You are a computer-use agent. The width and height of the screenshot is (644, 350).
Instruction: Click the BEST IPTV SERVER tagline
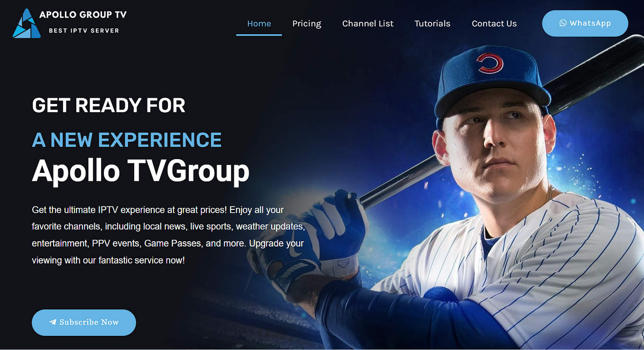84,30
